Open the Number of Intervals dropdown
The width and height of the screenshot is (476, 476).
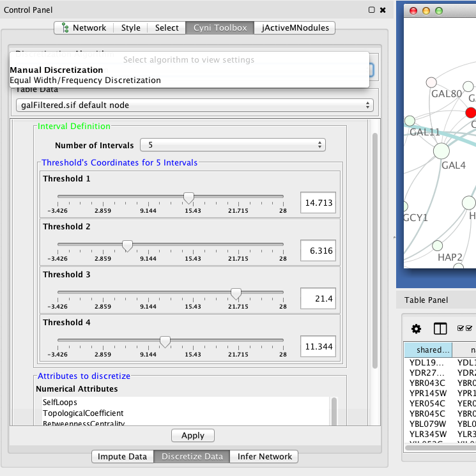[x=233, y=145]
